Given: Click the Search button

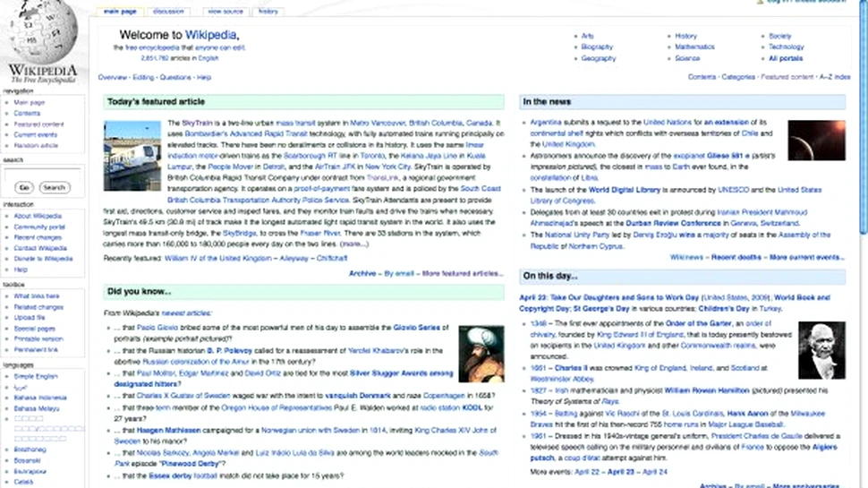Looking at the screenshot, I should point(55,188).
